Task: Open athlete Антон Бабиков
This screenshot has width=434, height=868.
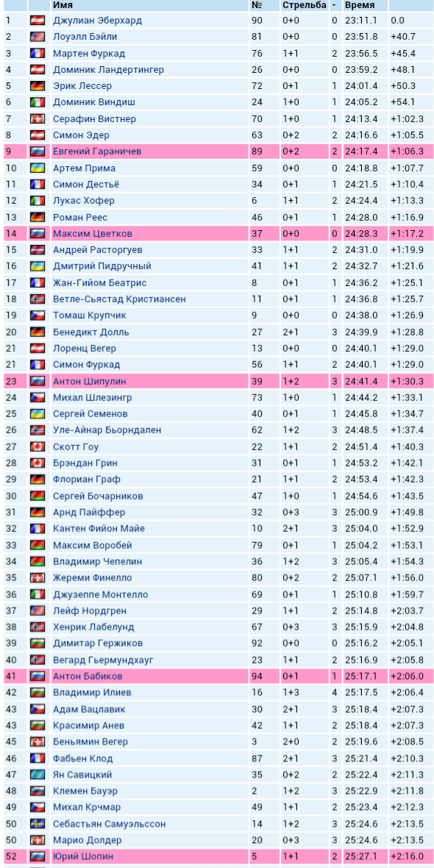Action: (x=88, y=677)
